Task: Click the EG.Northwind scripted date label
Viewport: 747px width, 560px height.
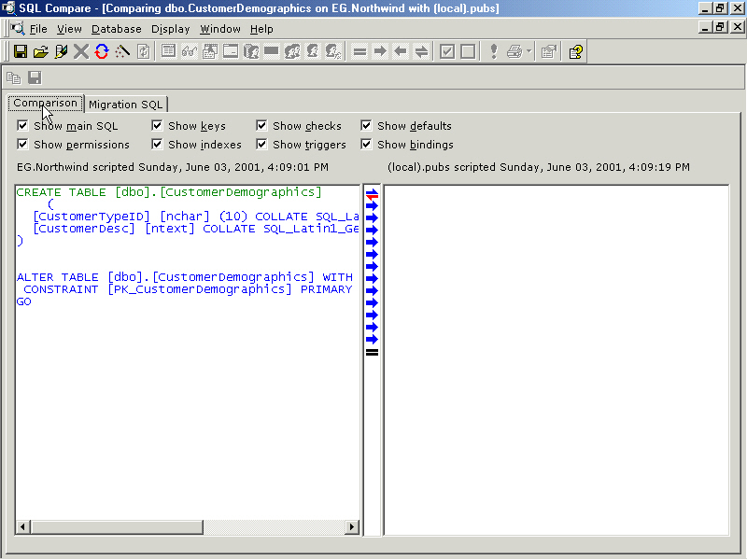Action: point(173,167)
